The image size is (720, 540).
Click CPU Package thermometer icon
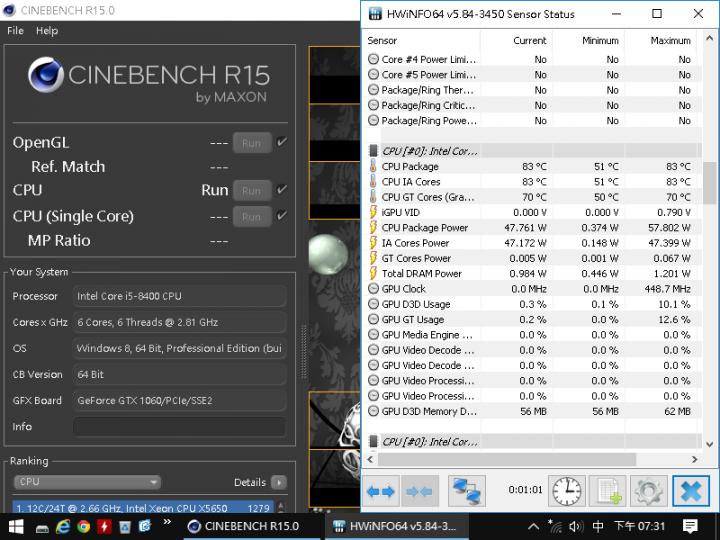coord(373,166)
